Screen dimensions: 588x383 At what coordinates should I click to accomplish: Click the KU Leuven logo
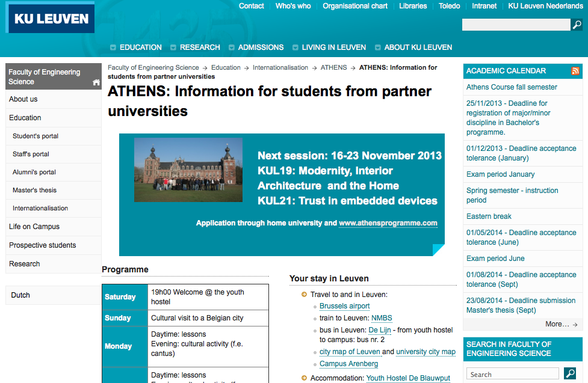pyautogui.click(x=50, y=19)
